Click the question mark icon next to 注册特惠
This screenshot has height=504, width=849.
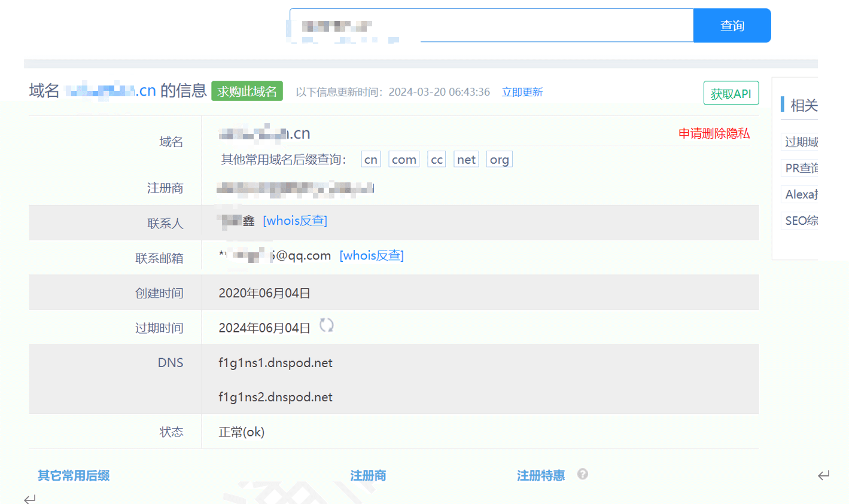pos(582,474)
